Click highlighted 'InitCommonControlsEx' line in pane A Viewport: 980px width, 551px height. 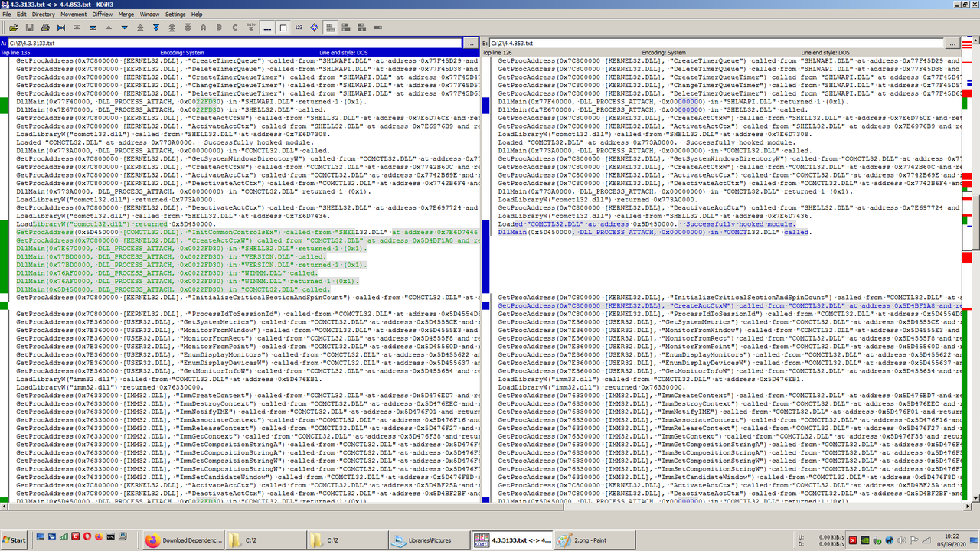pyautogui.click(x=247, y=232)
